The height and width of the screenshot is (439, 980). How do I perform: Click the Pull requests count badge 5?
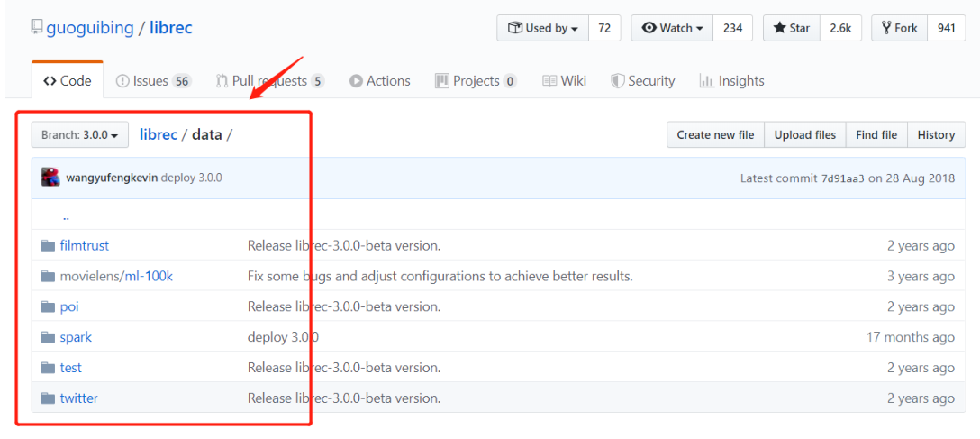point(317,81)
